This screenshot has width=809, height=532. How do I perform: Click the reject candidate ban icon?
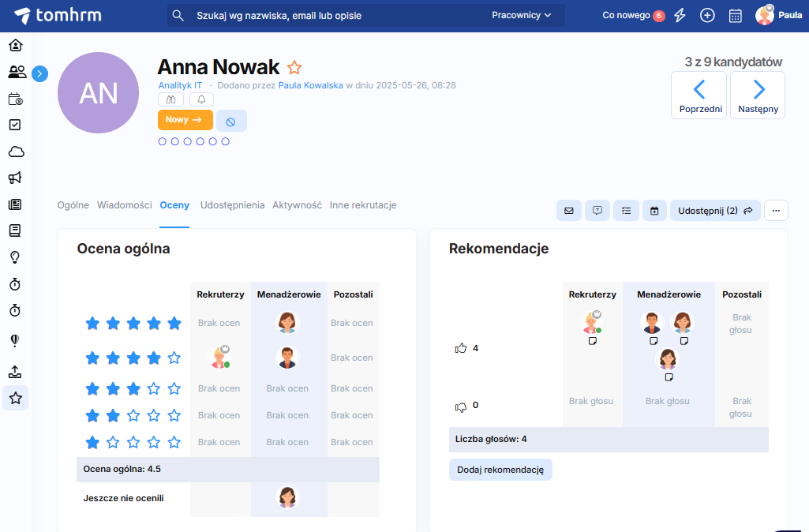click(x=231, y=121)
